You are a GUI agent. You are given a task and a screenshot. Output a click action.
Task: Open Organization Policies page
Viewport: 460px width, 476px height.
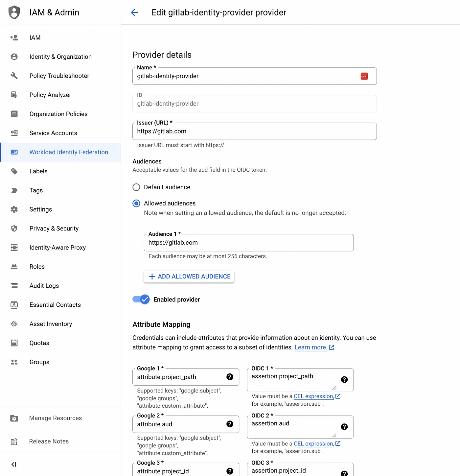60,114
